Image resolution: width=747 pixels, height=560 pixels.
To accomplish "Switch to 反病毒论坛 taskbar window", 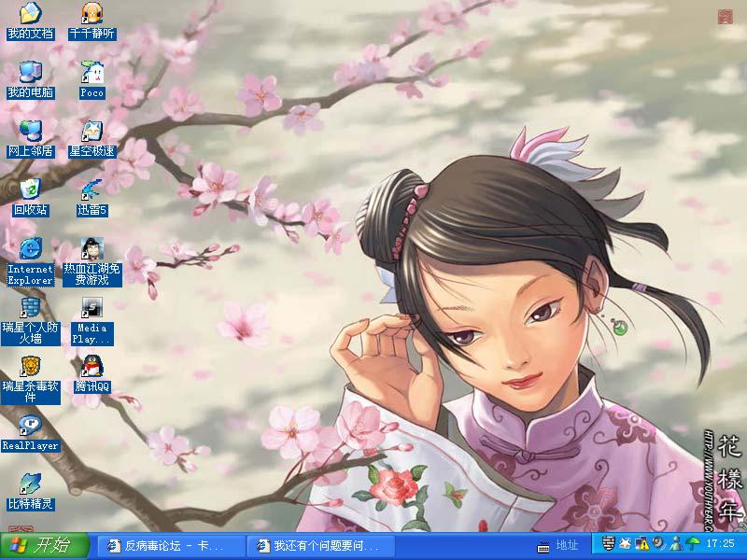I will pyautogui.click(x=172, y=546).
